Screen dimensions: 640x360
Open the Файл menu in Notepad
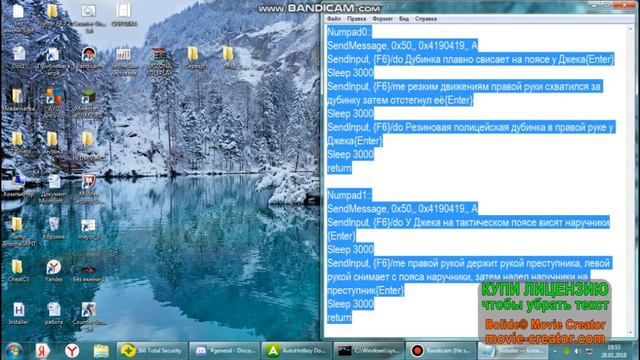coord(333,19)
